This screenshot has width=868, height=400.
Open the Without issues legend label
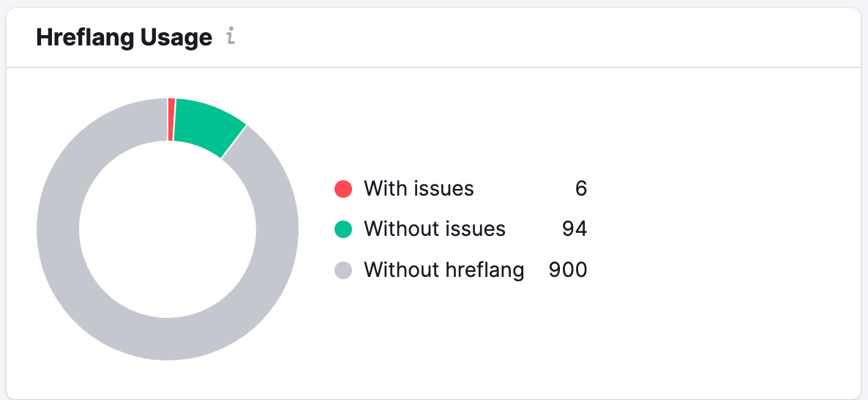coord(435,229)
